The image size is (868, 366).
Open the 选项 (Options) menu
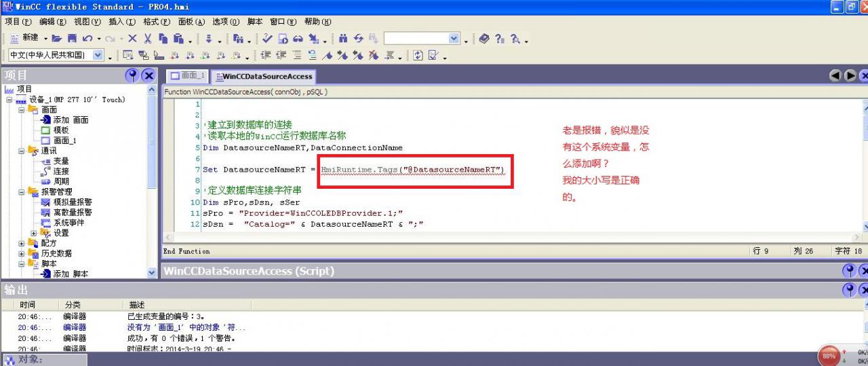click(x=226, y=22)
